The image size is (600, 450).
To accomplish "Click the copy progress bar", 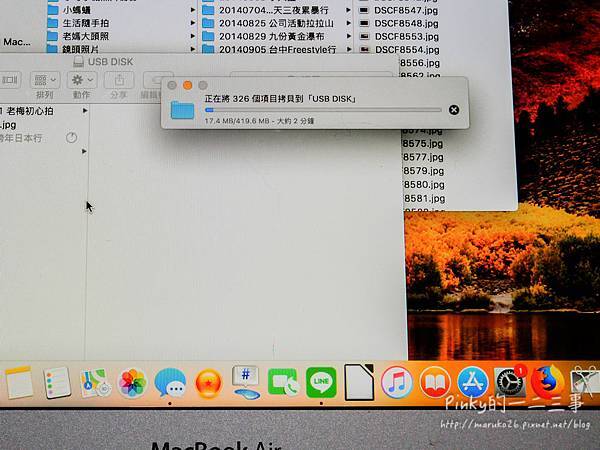I will [323, 110].
